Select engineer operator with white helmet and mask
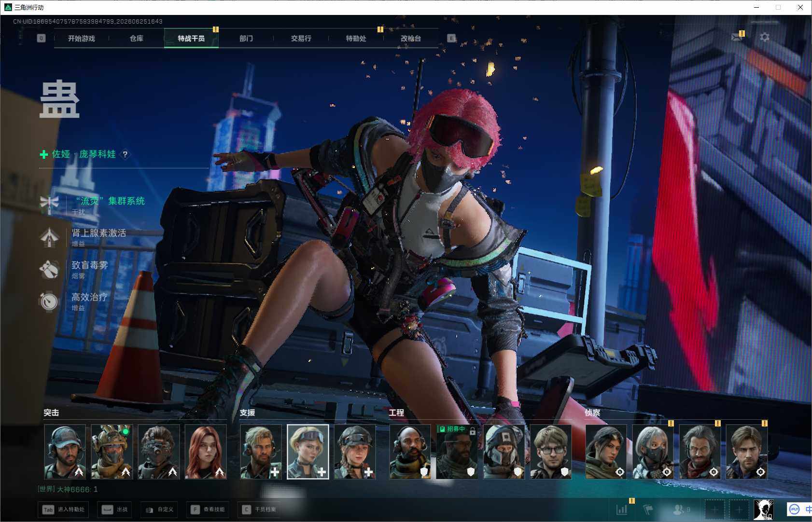This screenshot has height=522, width=812. [504, 452]
